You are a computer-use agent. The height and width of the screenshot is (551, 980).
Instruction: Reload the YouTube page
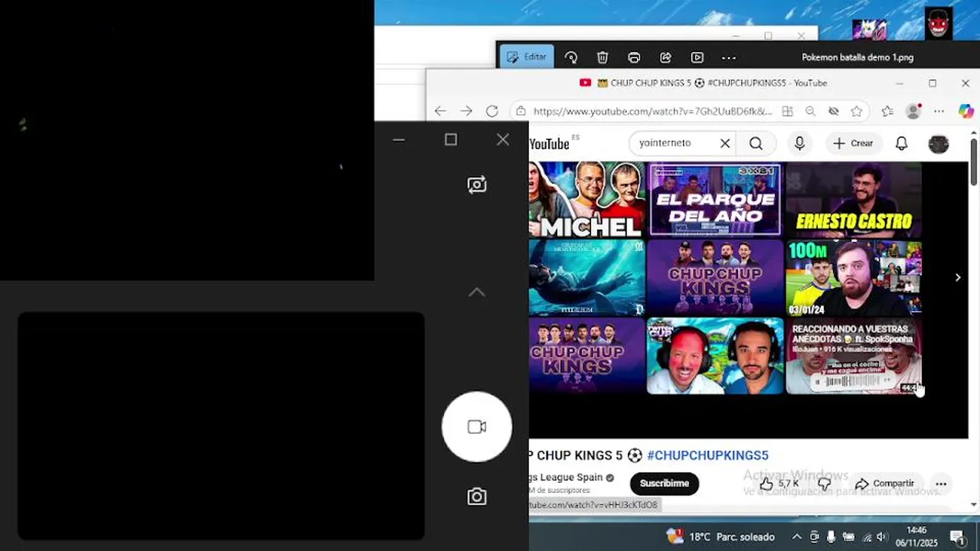(492, 111)
